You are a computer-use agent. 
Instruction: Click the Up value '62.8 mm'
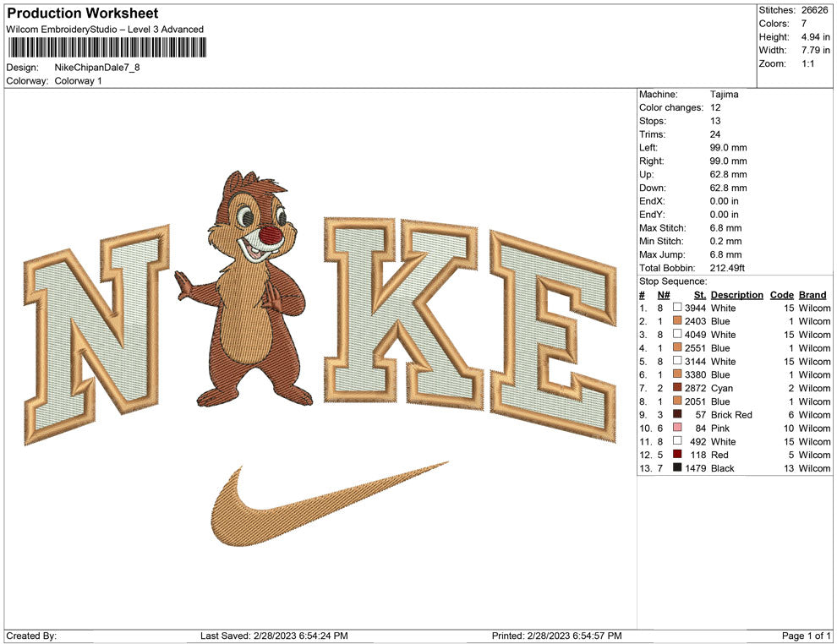729,174
